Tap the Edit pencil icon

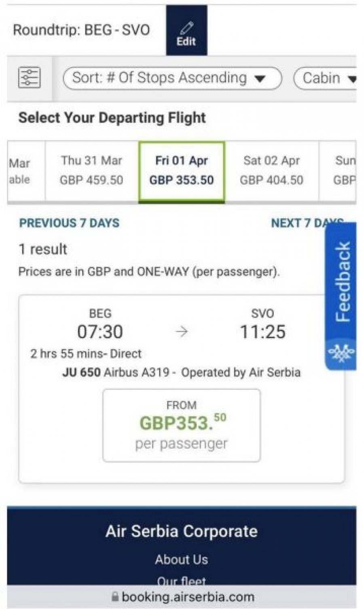point(186,28)
